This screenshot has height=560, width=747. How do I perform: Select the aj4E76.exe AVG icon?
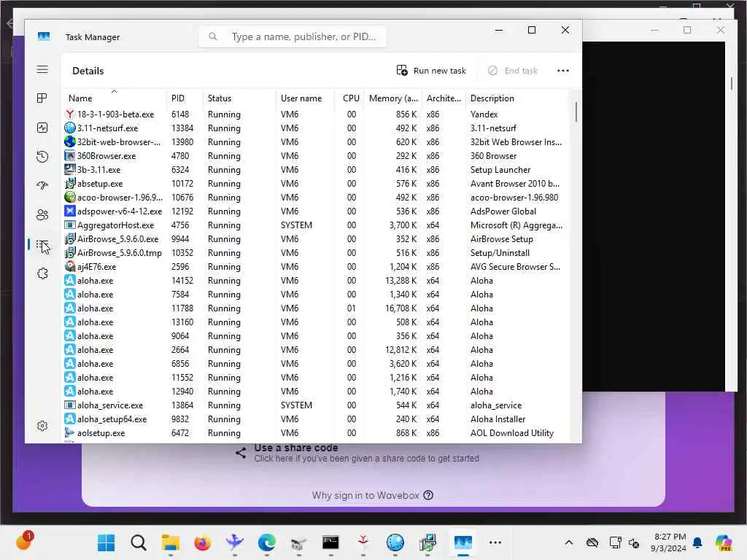tap(69, 267)
